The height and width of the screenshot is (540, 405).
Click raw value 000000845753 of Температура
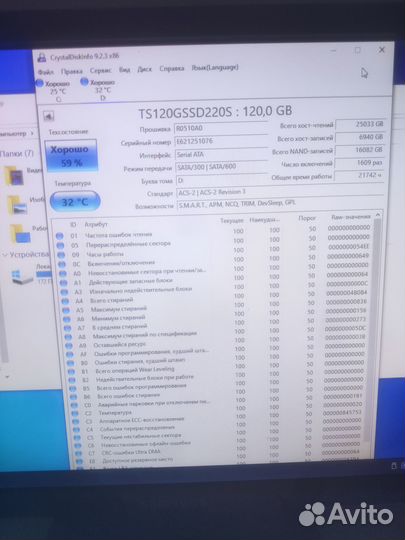point(343,412)
